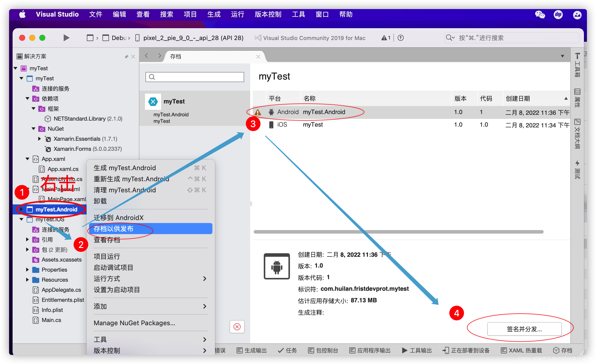Image resolution: width=596 pixels, height=364 pixels.
Task: Choose 生成 myTest.Android entry
Action: pos(151,168)
